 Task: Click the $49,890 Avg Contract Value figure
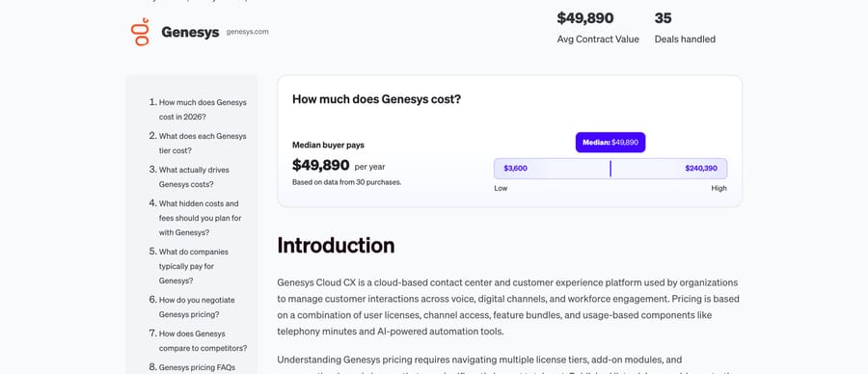click(585, 18)
